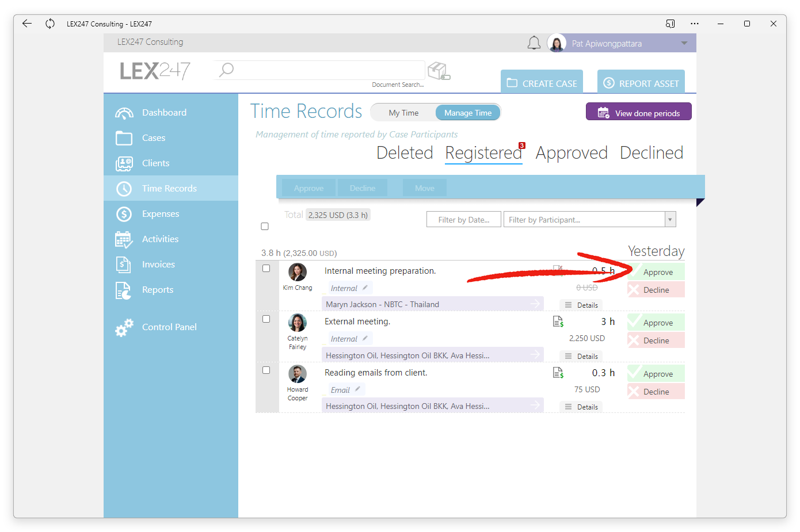Switch to the Approved tab
Screen dimensions: 800x532
click(x=572, y=153)
